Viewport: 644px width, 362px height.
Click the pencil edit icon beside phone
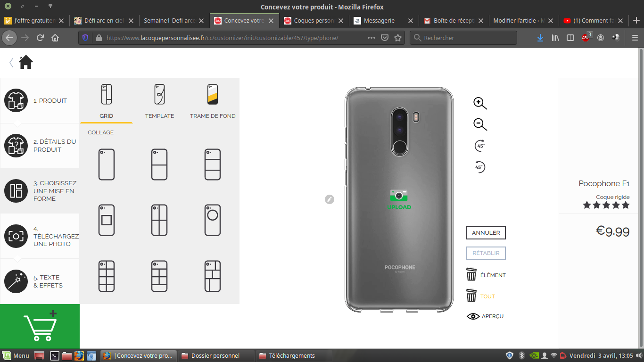[330, 199]
